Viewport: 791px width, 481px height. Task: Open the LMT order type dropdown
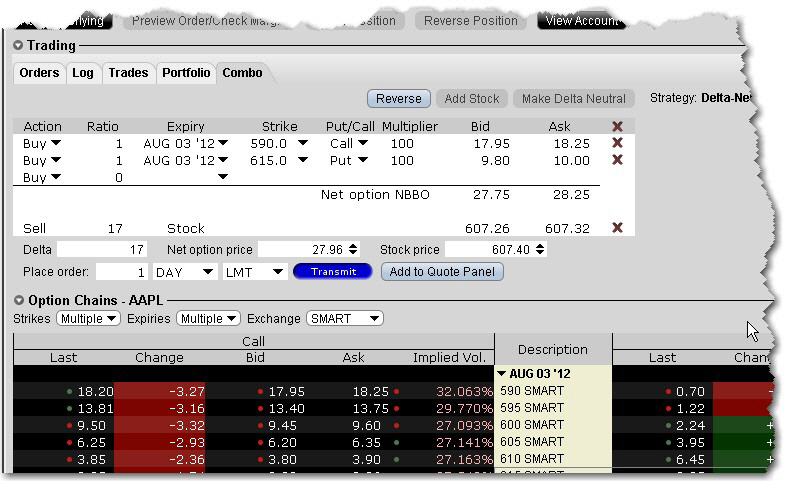click(254, 272)
